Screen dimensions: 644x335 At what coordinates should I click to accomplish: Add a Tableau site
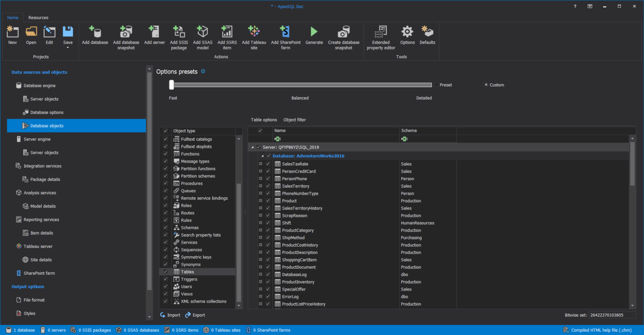(254, 38)
